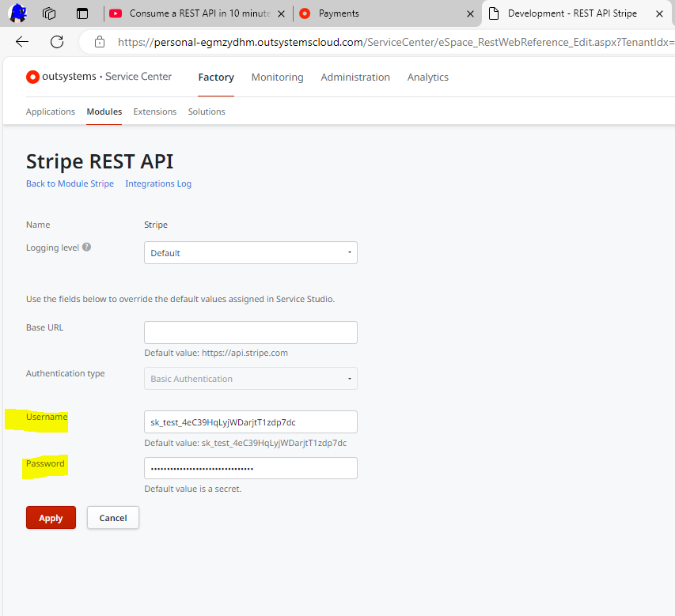675x616 pixels.
Task: Click the document icon on Development tab
Action: [495, 13]
